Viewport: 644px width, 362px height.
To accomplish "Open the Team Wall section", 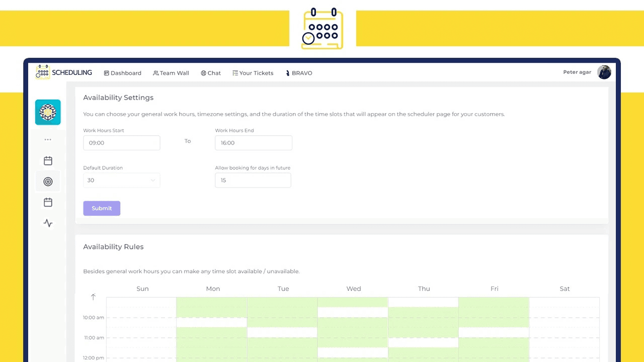I will tap(171, 73).
